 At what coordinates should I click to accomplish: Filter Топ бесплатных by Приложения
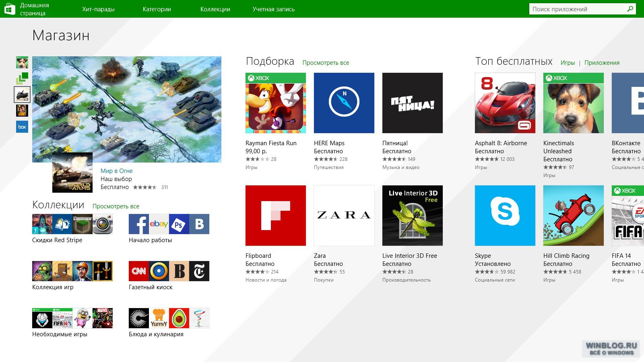602,63
